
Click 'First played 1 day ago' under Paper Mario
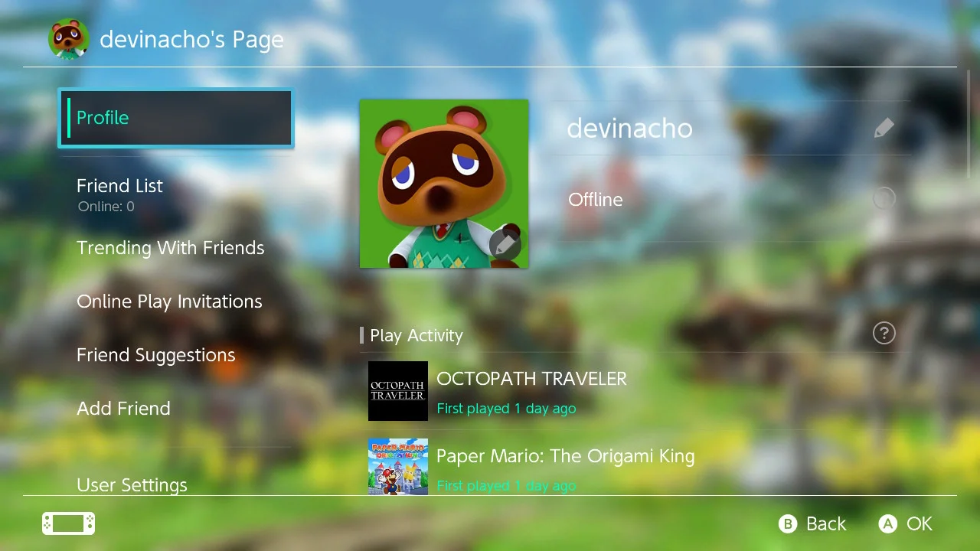click(506, 486)
